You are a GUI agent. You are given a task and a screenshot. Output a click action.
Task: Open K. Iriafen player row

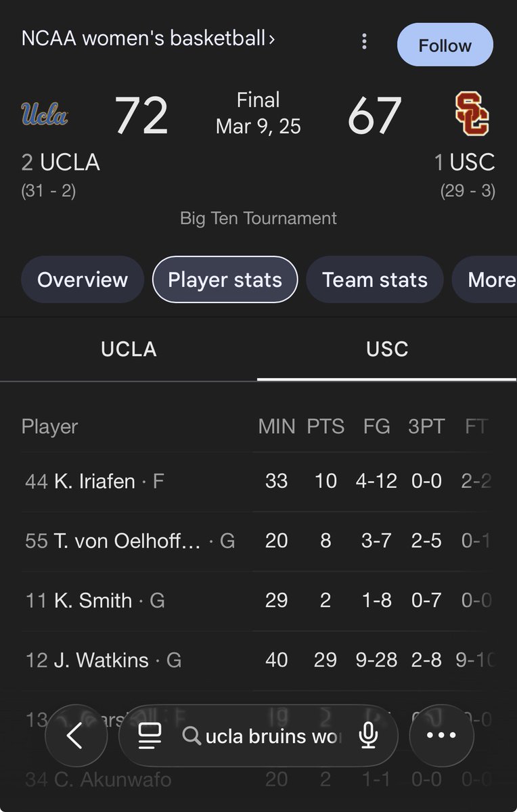pos(258,481)
